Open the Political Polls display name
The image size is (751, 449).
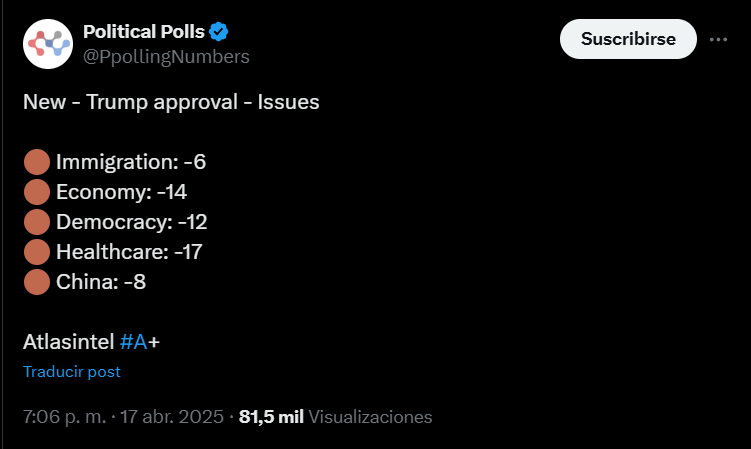(144, 32)
